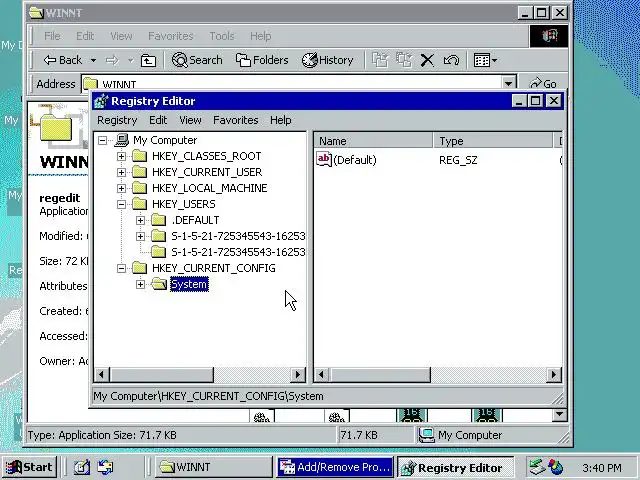The width and height of the screenshot is (640, 480).
Task: Select the HKEY_USERS label
Action: coord(183,204)
